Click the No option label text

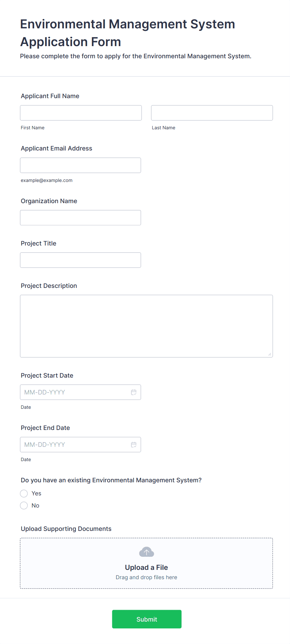point(36,506)
